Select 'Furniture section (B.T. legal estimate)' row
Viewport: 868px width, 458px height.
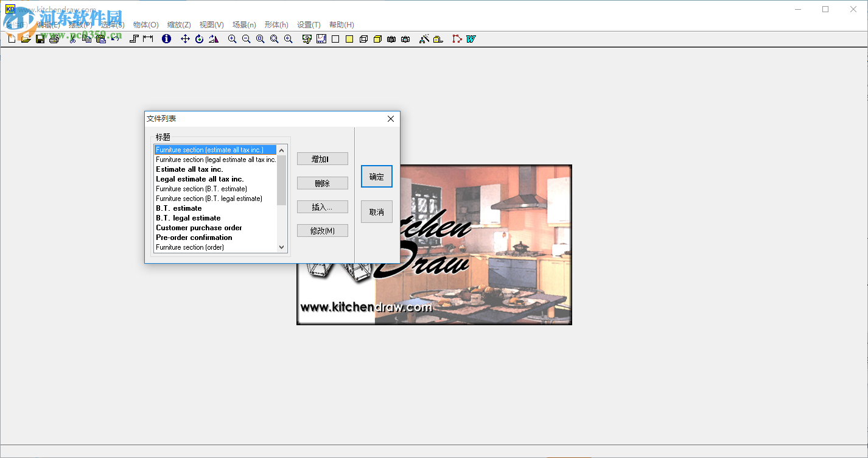(215, 199)
